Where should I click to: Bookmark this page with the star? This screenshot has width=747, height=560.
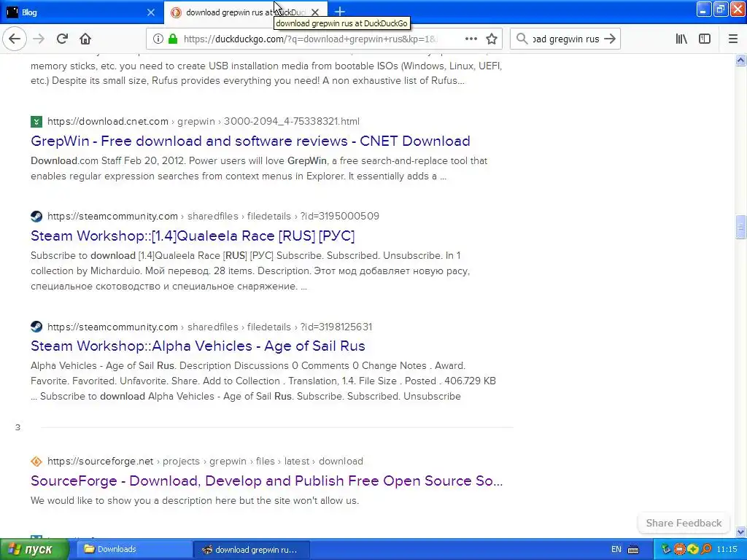[492, 39]
